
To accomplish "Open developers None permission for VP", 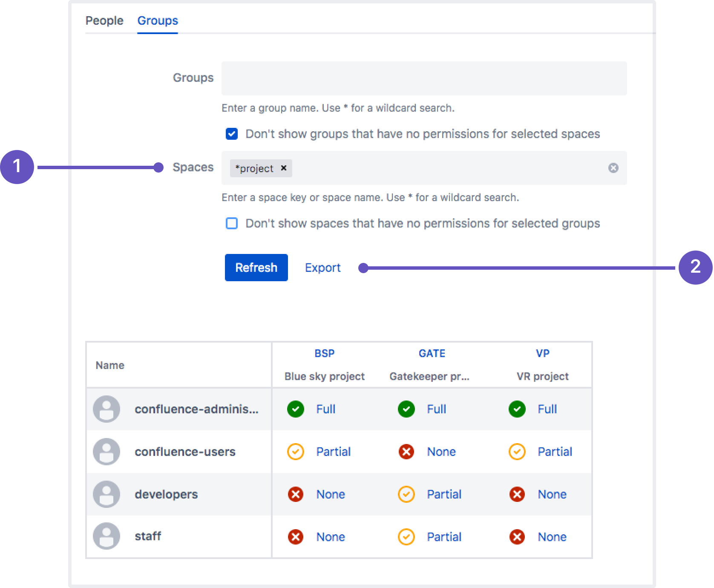I will [x=552, y=494].
